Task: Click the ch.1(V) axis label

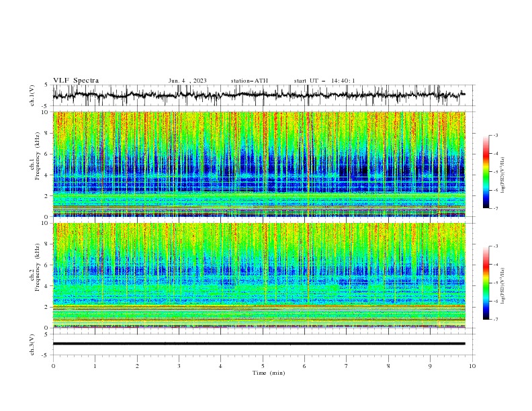Action: [32, 95]
